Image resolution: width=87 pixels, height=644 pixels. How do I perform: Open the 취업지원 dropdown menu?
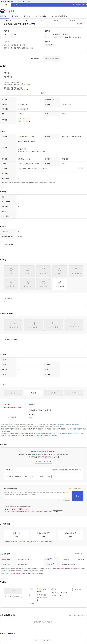[16, 16]
